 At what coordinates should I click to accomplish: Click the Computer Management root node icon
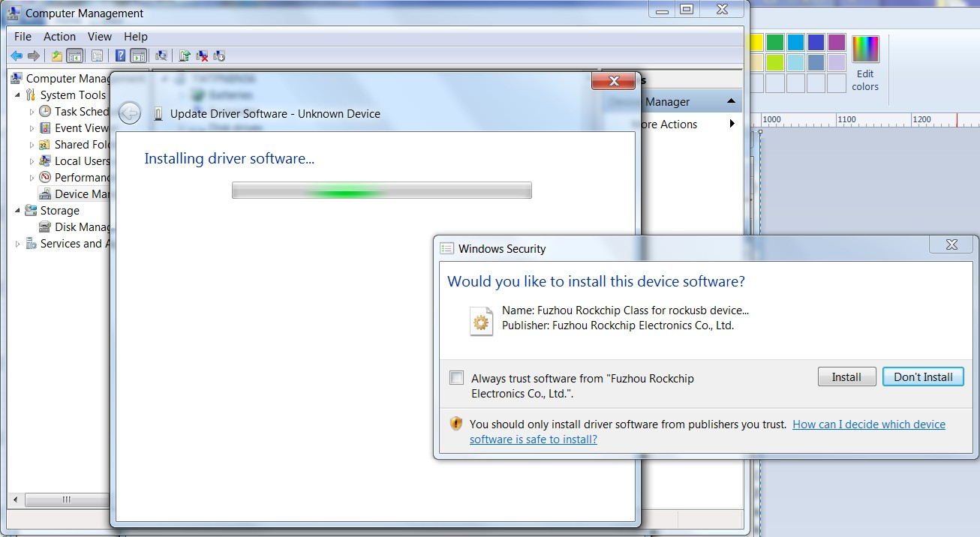(x=17, y=78)
